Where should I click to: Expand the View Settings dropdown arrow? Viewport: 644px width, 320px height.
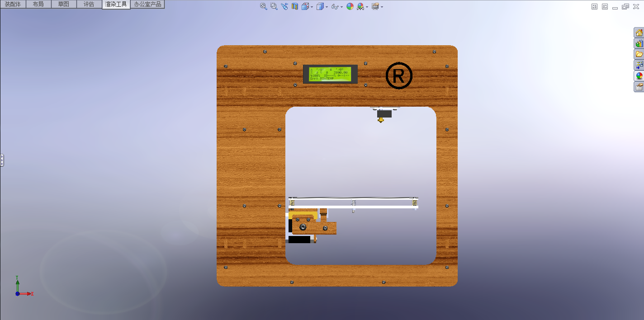382,7
